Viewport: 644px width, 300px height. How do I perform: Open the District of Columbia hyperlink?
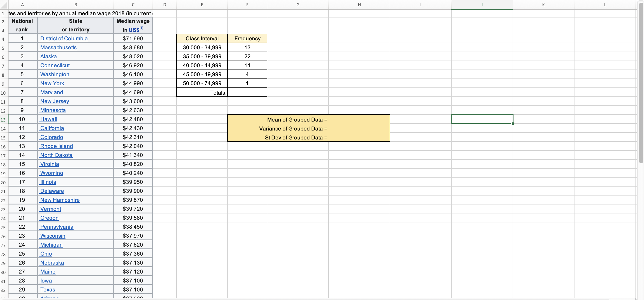pos(64,38)
